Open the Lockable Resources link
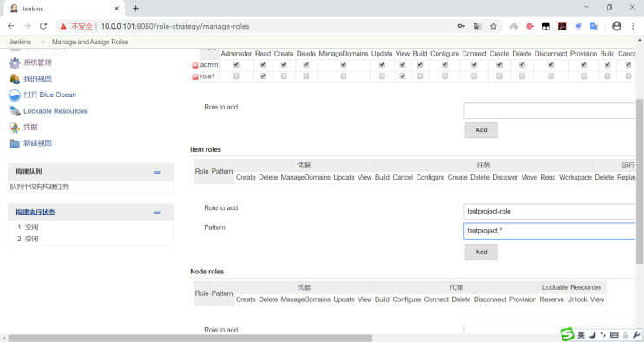644x342 pixels. click(56, 111)
